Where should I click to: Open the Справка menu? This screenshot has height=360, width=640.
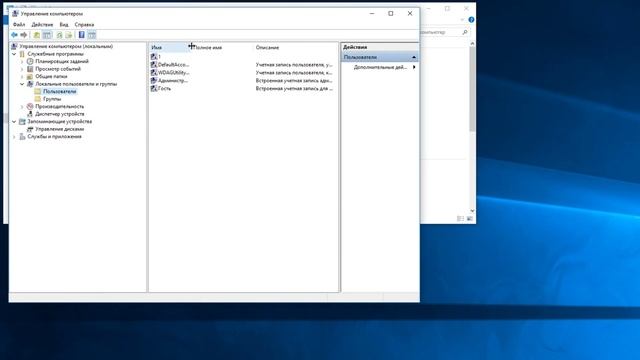[84, 24]
